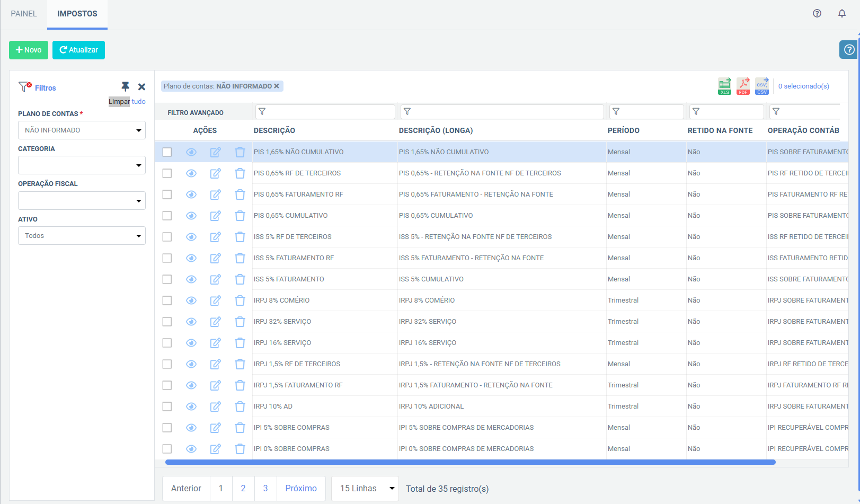Sort by DESCRIÇÃO column header
860x504 pixels.
coord(274,130)
